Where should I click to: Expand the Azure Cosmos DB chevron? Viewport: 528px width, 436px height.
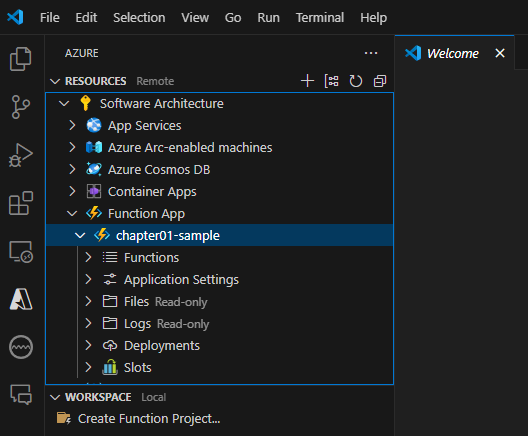pyautogui.click(x=72, y=169)
